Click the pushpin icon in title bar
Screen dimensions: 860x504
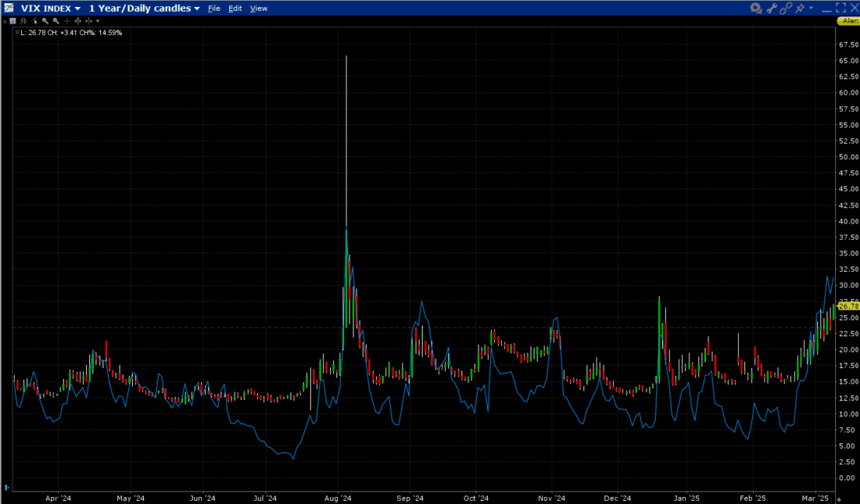coord(801,8)
